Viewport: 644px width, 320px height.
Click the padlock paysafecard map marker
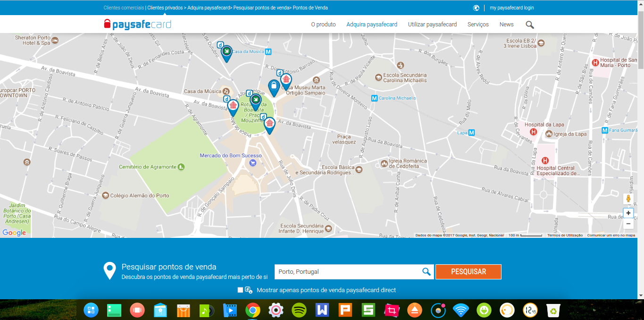pyautogui.click(x=273, y=87)
